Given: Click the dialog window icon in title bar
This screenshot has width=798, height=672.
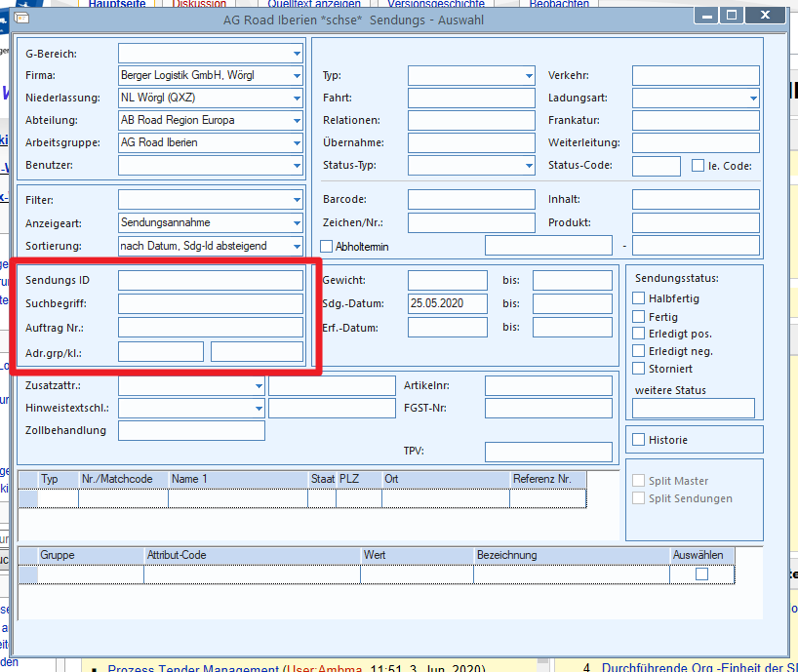Looking at the screenshot, I should coord(21,19).
